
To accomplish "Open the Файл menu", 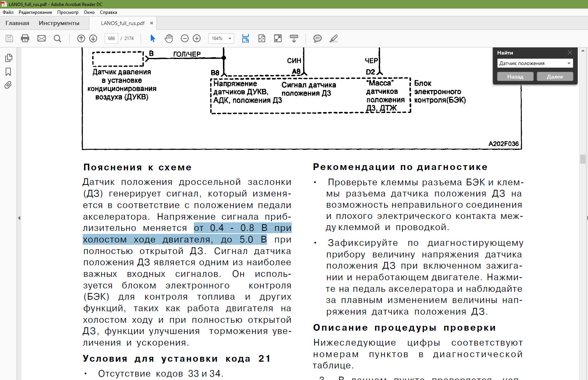I will pos(8,12).
